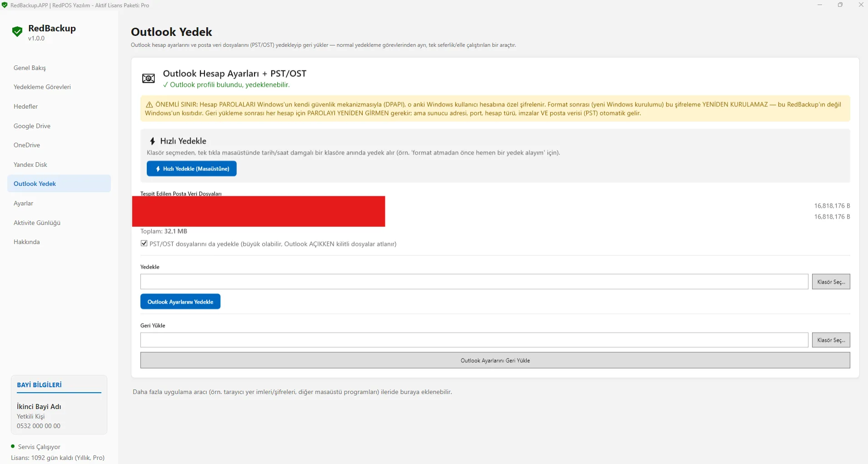This screenshot has height=464, width=868.
Task: Click the RedBackup shield logo
Action: [17, 31]
